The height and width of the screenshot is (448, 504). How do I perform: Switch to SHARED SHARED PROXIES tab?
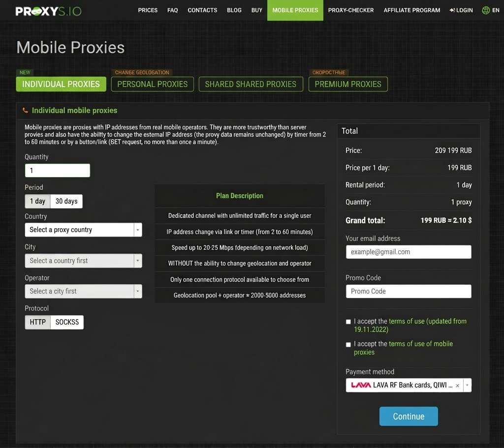pos(251,84)
